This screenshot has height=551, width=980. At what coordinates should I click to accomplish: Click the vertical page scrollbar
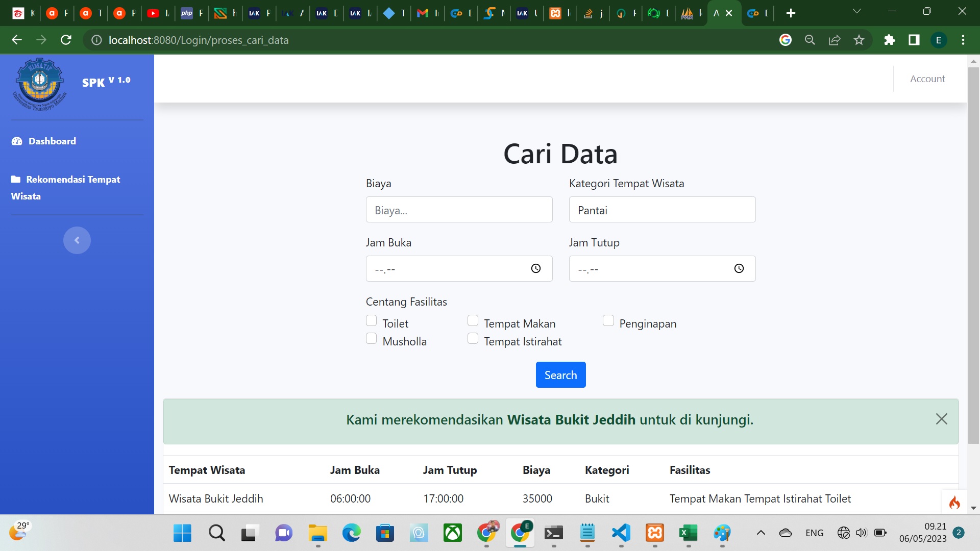pos(973,255)
